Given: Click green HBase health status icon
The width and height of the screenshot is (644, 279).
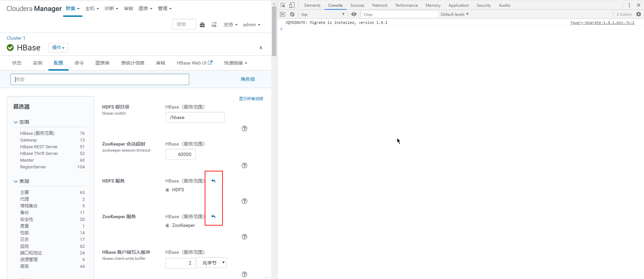Looking at the screenshot, I should pos(10,48).
